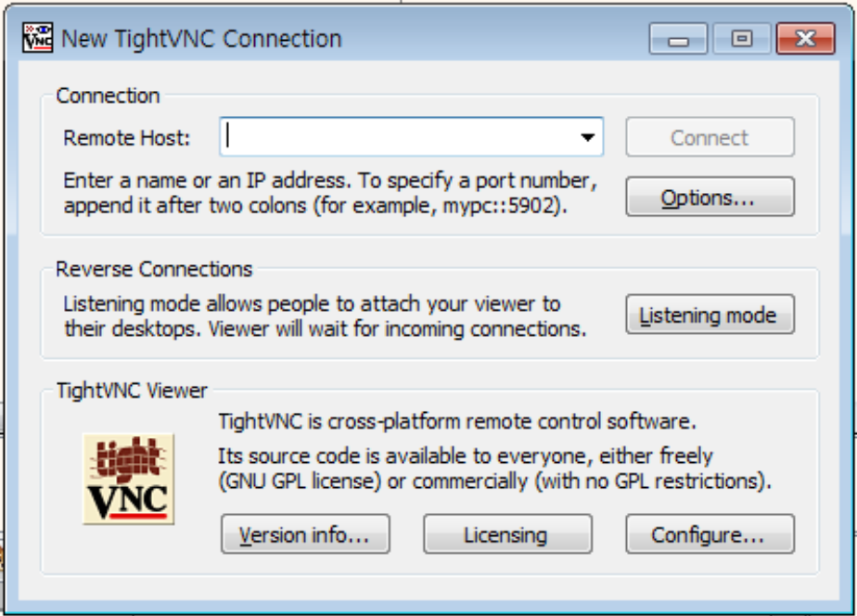The height and width of the screenshot is (616, 857).
Task: Click the "Reverse Connections" group heading
Action: [x=154, y=269]
